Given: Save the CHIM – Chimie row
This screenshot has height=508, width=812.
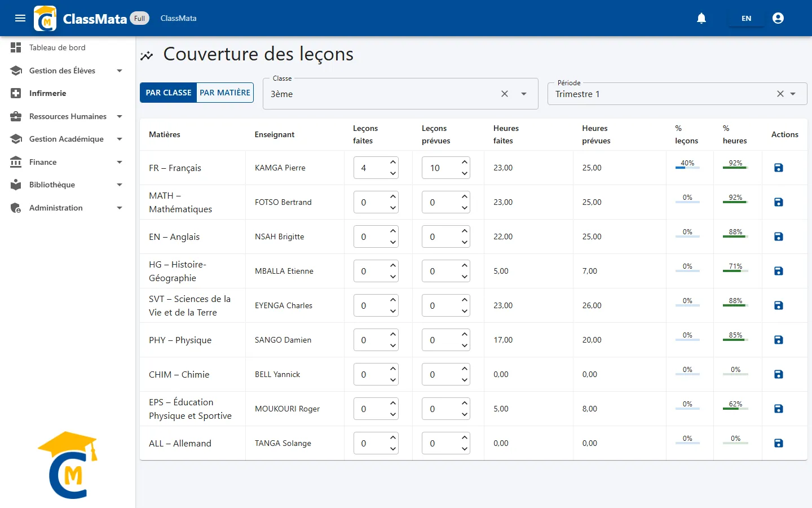Looking at the screenshot, I should [x=779, y=374].
